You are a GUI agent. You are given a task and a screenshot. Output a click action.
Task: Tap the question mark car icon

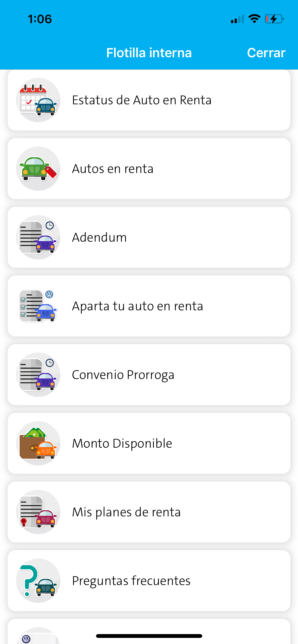38,581
